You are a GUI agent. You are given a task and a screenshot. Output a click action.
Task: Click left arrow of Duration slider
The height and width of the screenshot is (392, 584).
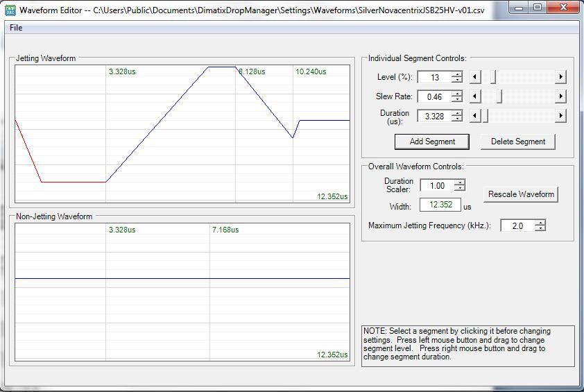475,116
